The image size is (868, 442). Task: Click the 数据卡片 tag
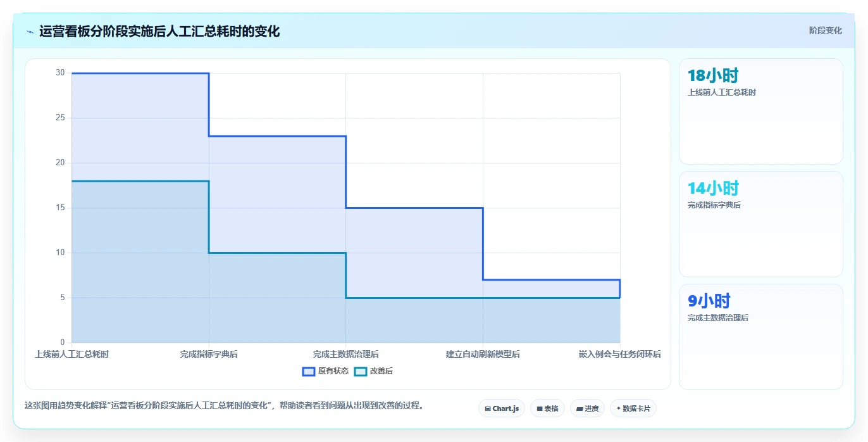pyautogui.click(x=633, y=408)
